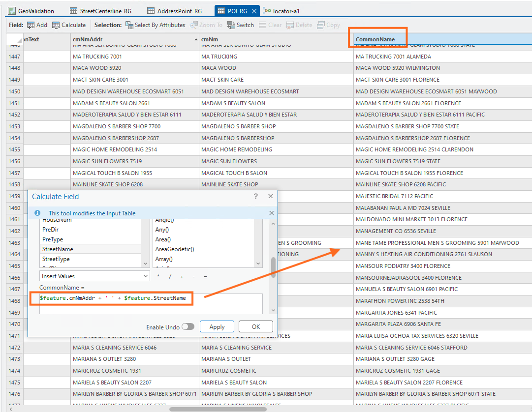Image resolution: width=532 pixels, height=412 pixels.
Task: Switch to the StreetCenterline_RG tab
Action: (101, 11)
